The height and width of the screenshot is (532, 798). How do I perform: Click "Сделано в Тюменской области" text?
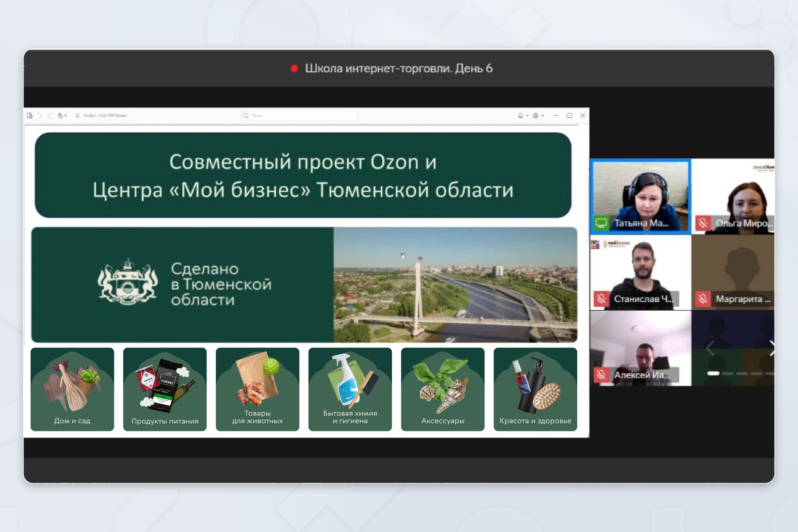pos(221,284)
